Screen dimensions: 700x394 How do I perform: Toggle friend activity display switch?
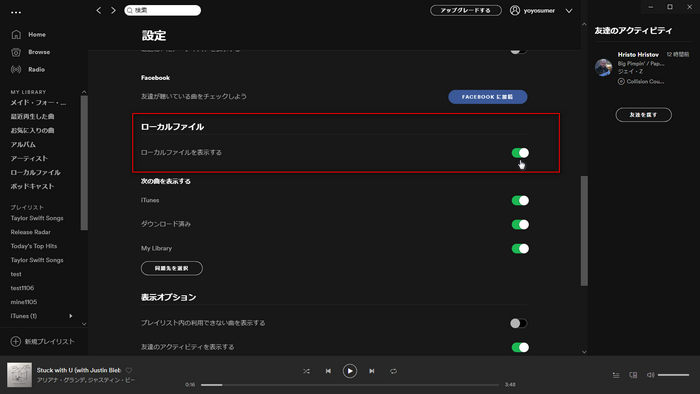[x=520, y=347]
